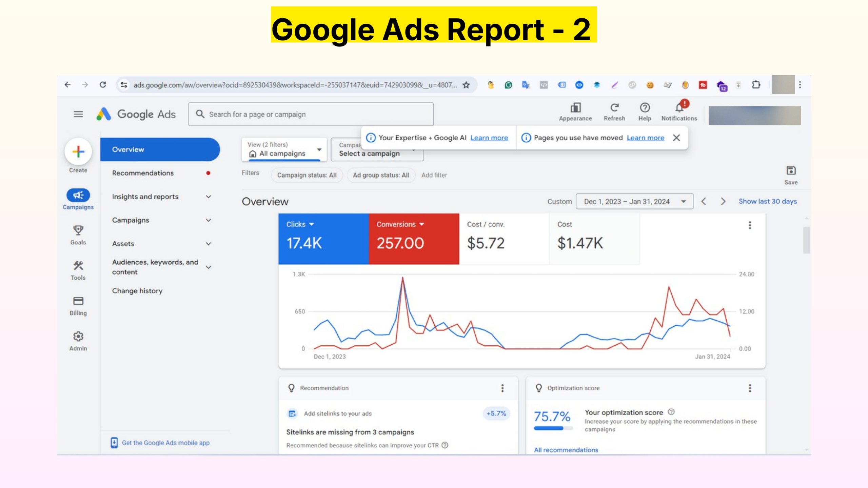Open the Tools wrench icon
The image size is (868, 488).
[x=78, y=266]
